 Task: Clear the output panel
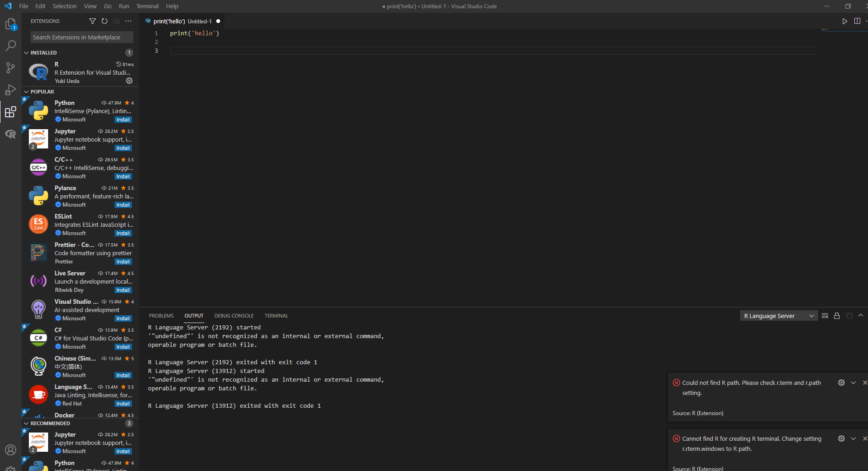click(825, 316)
